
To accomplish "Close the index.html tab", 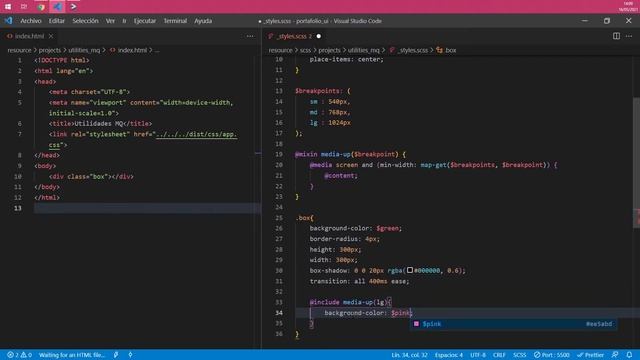I will click(x=51, y=36).
